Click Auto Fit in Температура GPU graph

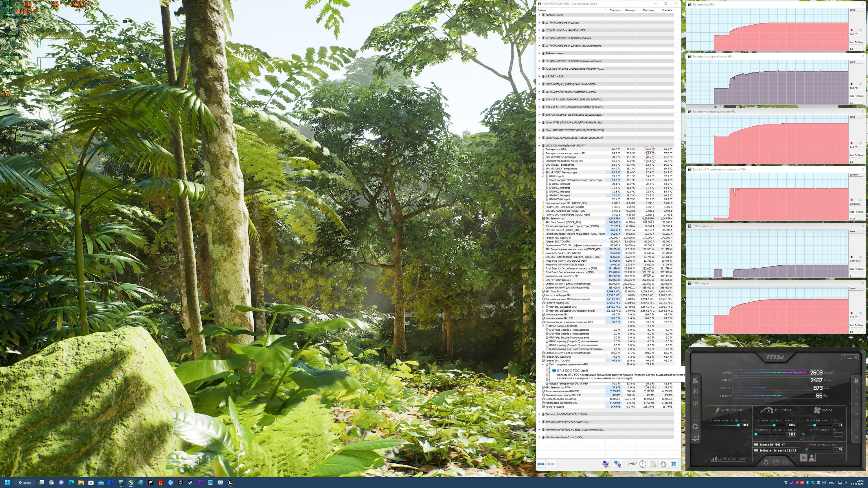[853, 42]
